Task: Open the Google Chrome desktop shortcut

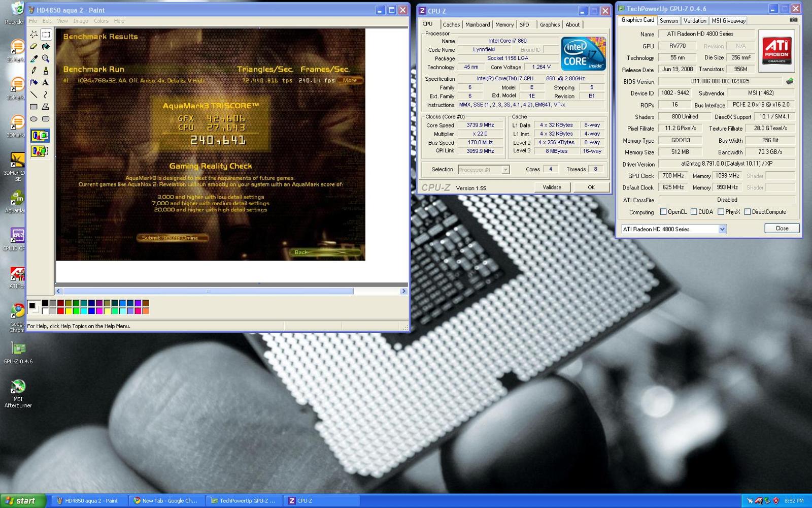Action: (x=17, y=318)
